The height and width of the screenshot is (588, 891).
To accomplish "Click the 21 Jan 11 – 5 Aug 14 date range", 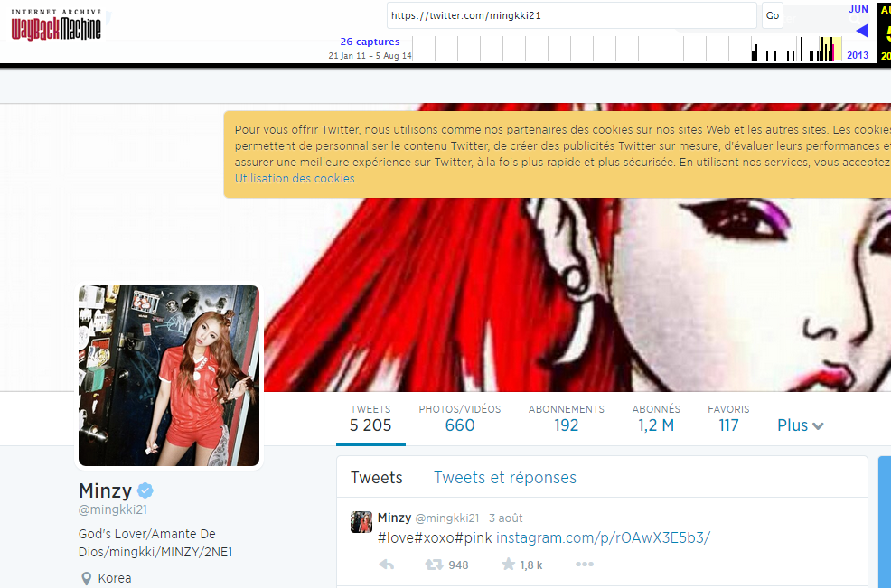I will click(370, 56).
